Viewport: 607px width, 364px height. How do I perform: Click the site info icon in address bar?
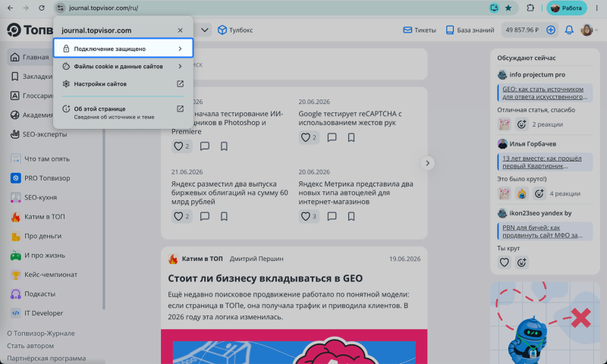click(x=60, y=8)
